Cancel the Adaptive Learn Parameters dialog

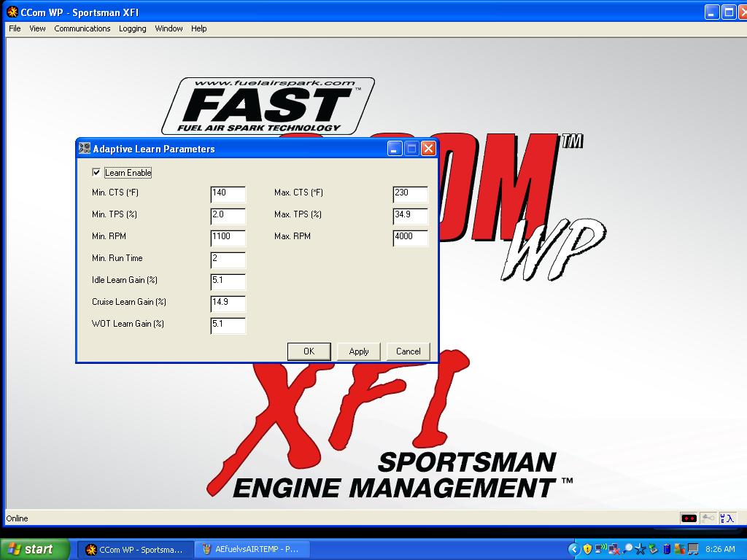(409, 351)
